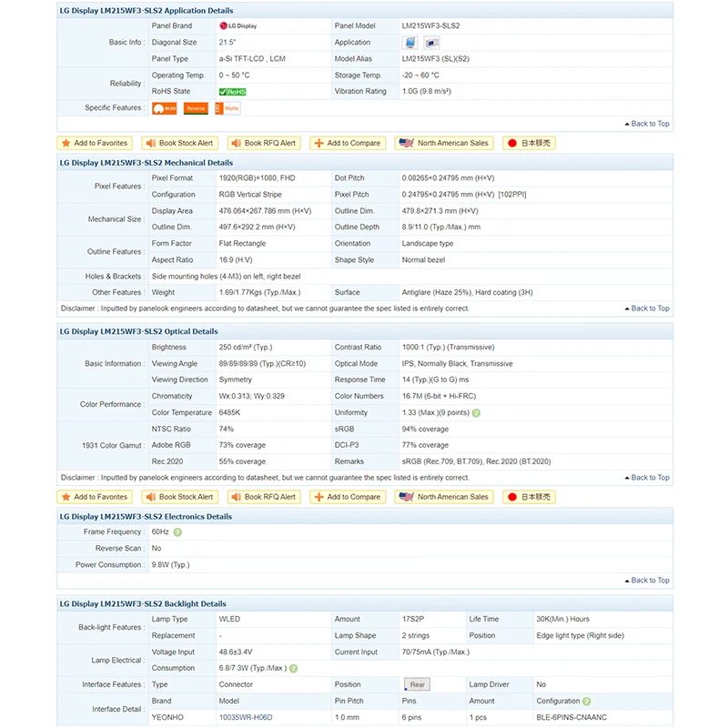Click Book RFQ Alert above Electronics Details
The height and width of the screenshot is (728, 728).
[264, 497]
